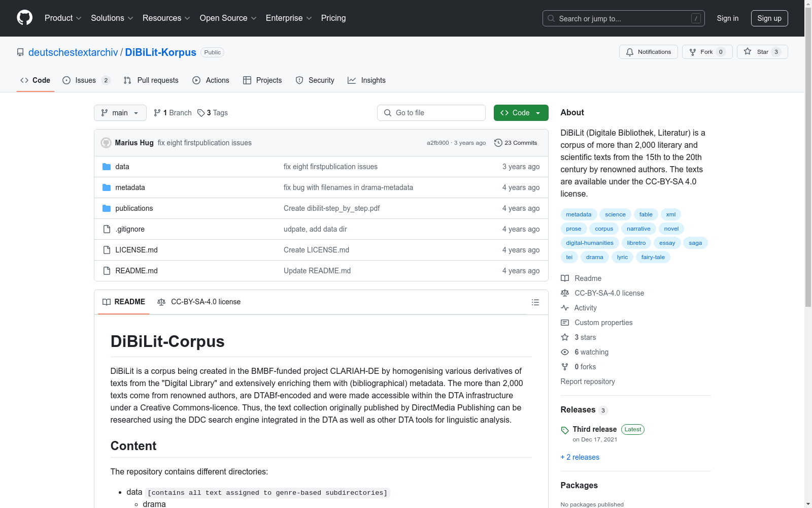Click the README.md file icon

pyautogui.click(x=107, y=271)
